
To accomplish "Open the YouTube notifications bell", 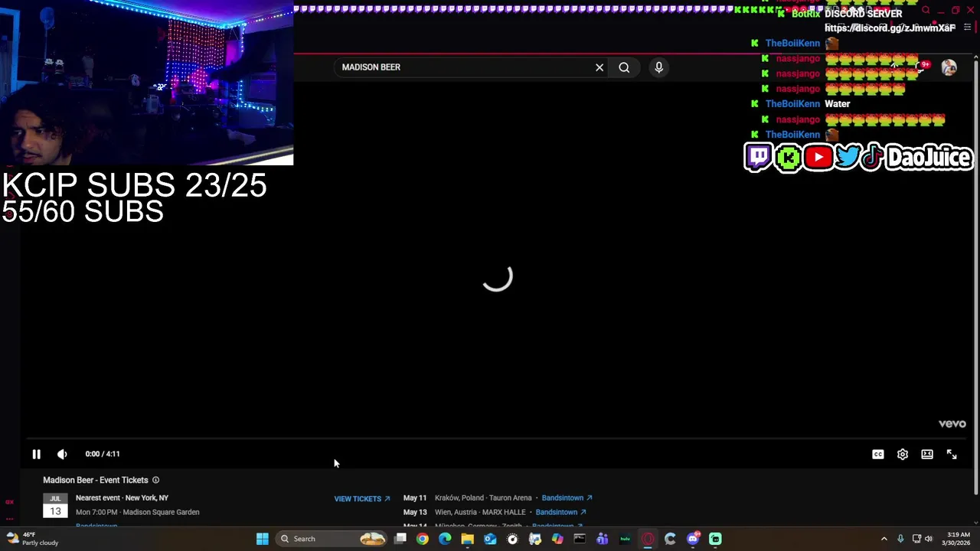I will 922,67.
